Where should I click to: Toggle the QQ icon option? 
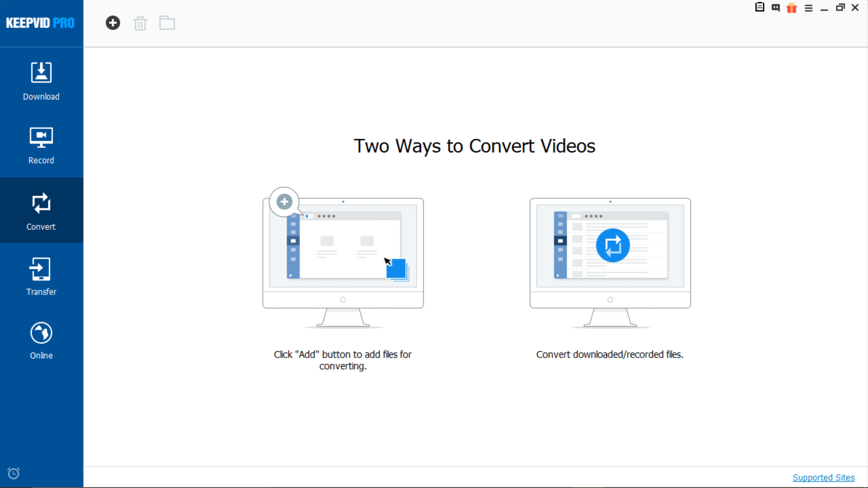point(776,8)
